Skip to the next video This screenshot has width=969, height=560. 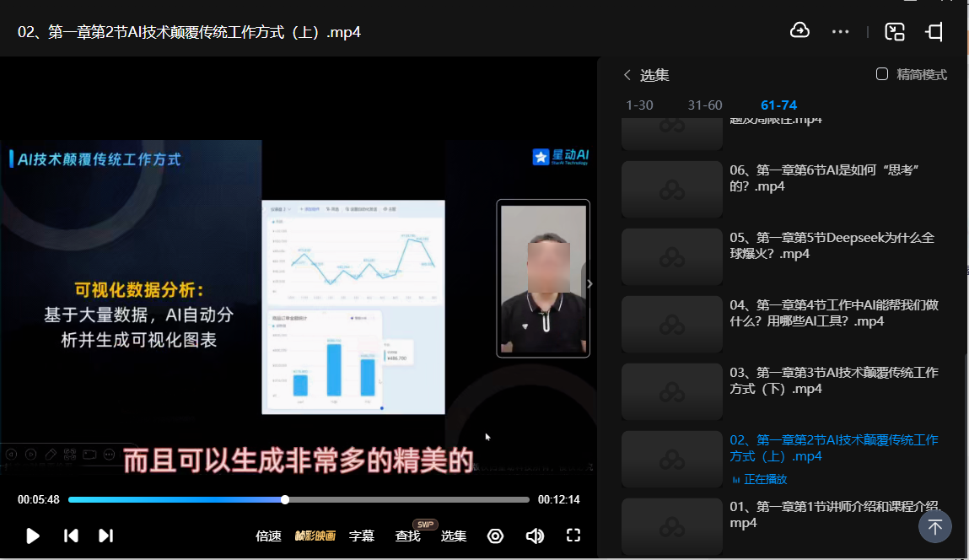click(x=105, y=536)
